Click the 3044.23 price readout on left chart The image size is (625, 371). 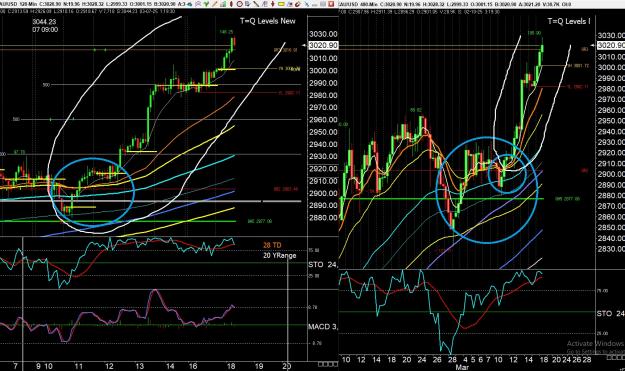tap(45, 22)
